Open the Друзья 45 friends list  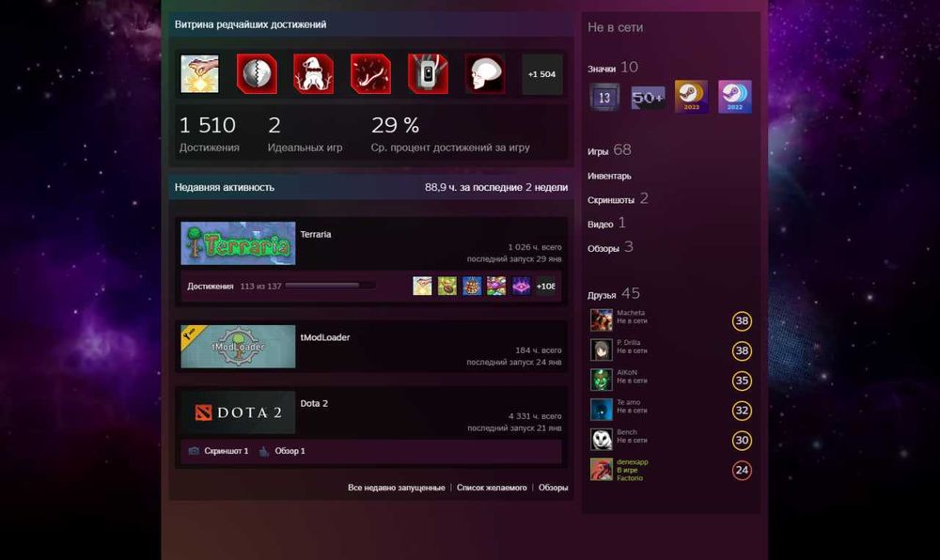click(614, 294)
